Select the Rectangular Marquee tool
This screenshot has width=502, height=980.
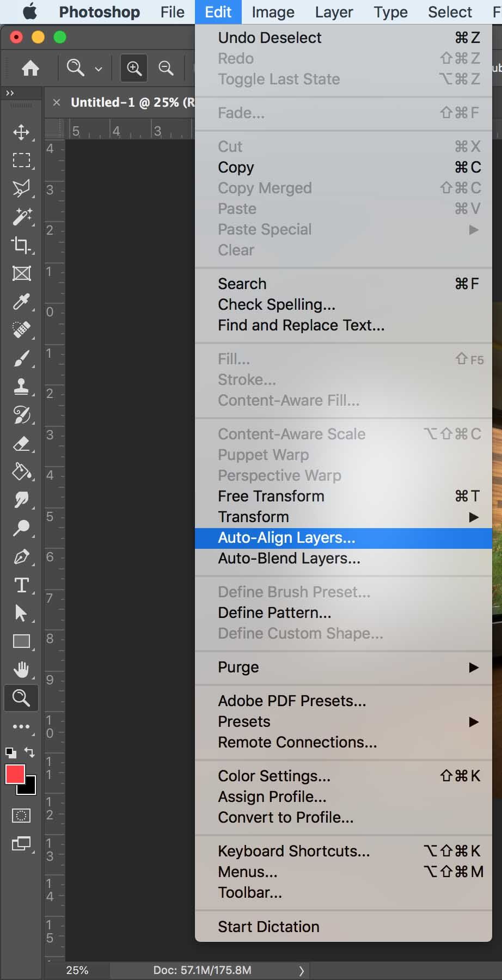coord(21,160)
